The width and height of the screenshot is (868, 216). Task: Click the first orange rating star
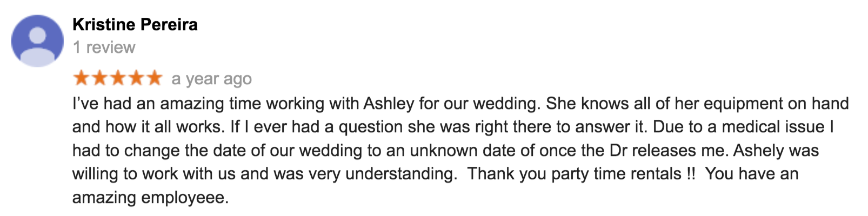pos(82,78)
